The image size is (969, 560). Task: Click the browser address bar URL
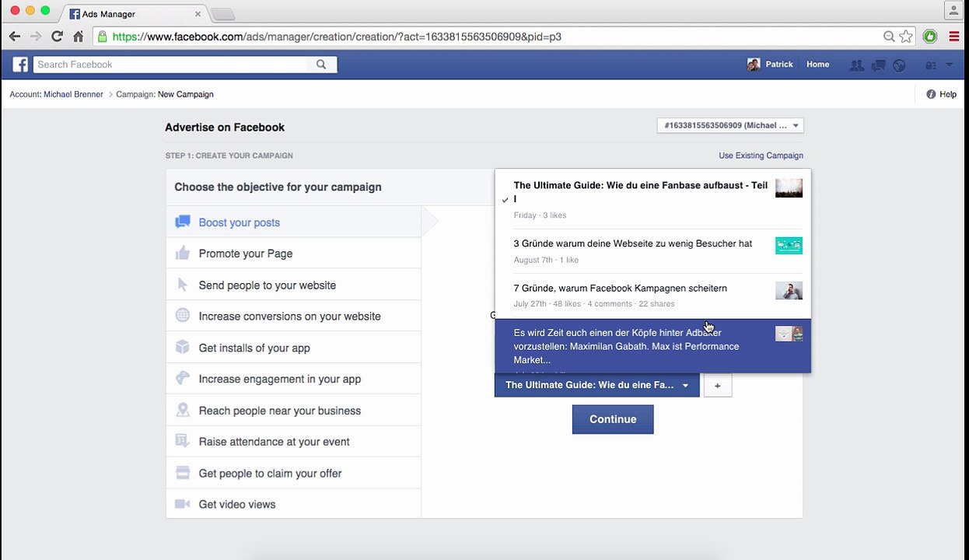[337, 37]
